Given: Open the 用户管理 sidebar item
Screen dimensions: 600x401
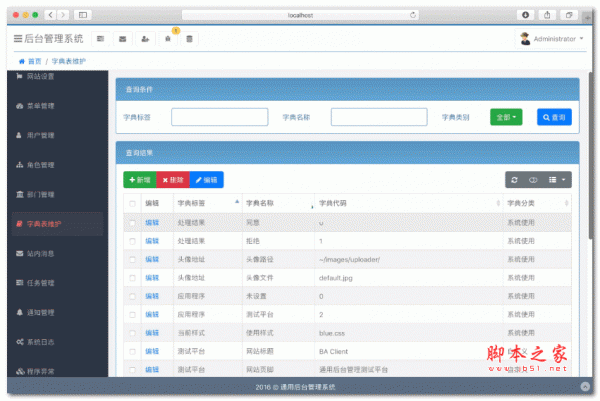Looking at the screenshot, I should coord(57,135).
